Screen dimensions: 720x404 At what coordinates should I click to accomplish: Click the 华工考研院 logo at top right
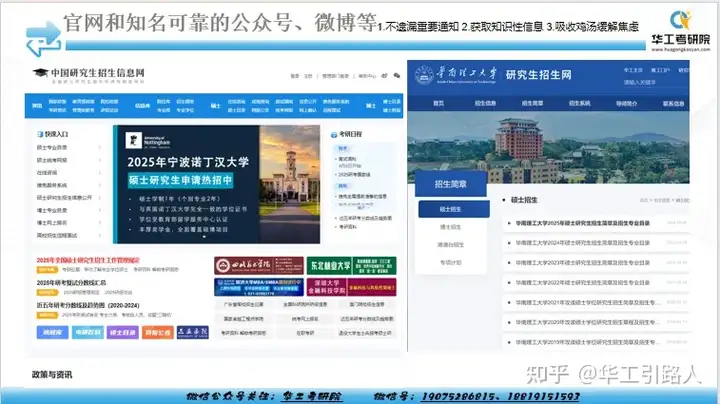click(x=681, y=30)
